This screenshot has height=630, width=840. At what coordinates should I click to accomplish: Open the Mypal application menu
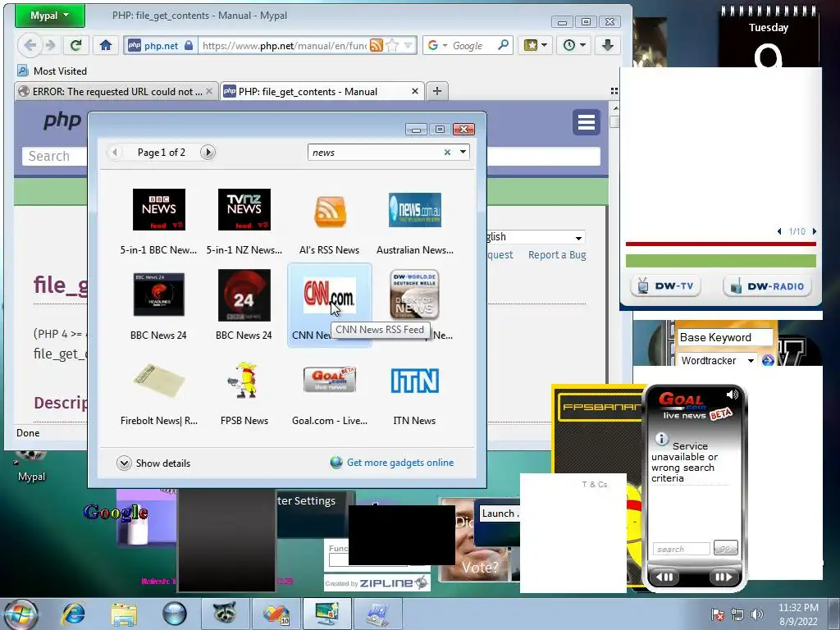[50, 16]
